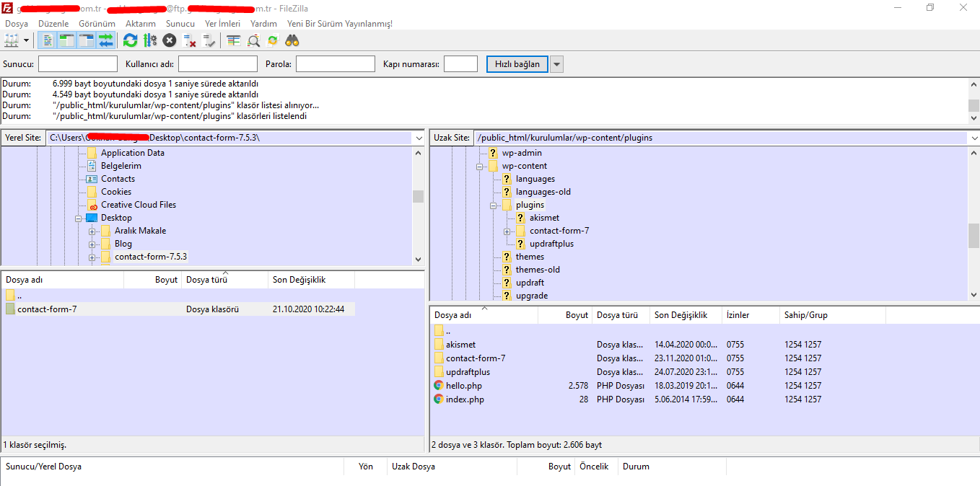Select the wp-admin remote folder
Image resolution: width=980 pixels, height=486 pixels.
coord(522,153)
